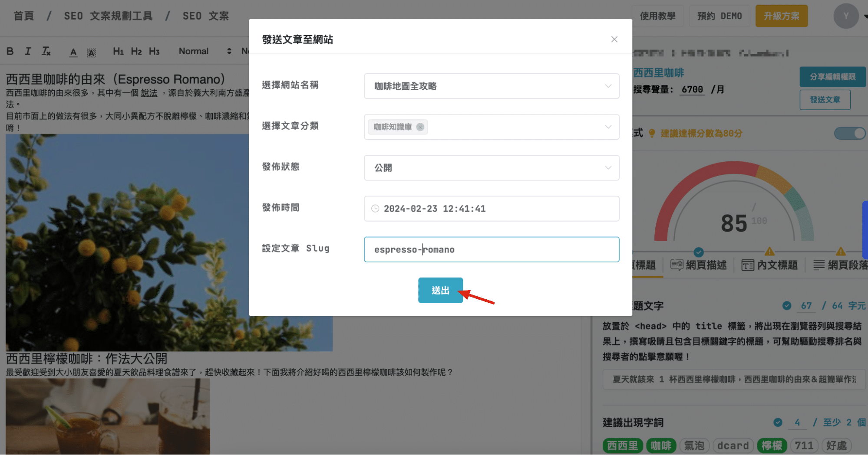Expand the 選擇文章分類 dropdown
The image size is (868, 455).
tap(608, 127)
